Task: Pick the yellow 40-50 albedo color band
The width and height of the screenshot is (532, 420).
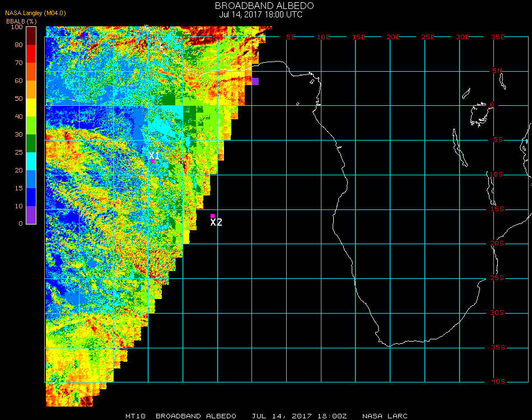Action: coord(31,108)
